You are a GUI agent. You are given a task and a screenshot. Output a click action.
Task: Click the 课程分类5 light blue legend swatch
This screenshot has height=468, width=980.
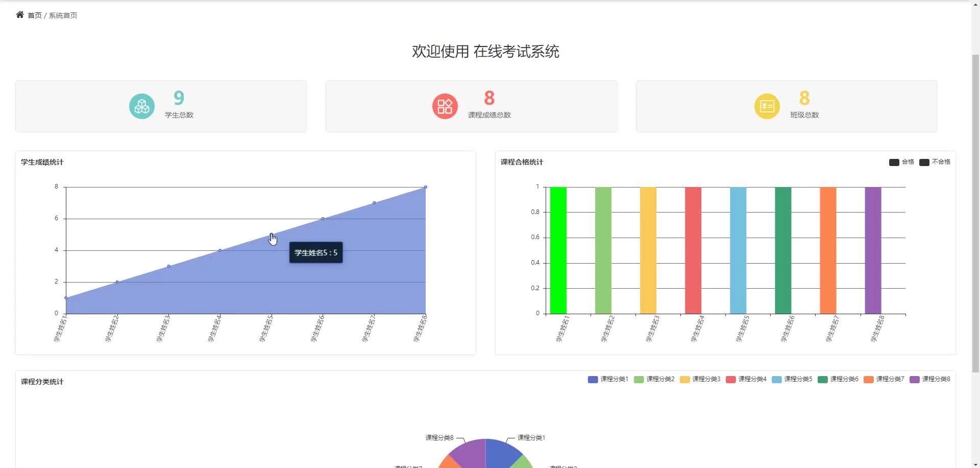[x=776, y=379]
